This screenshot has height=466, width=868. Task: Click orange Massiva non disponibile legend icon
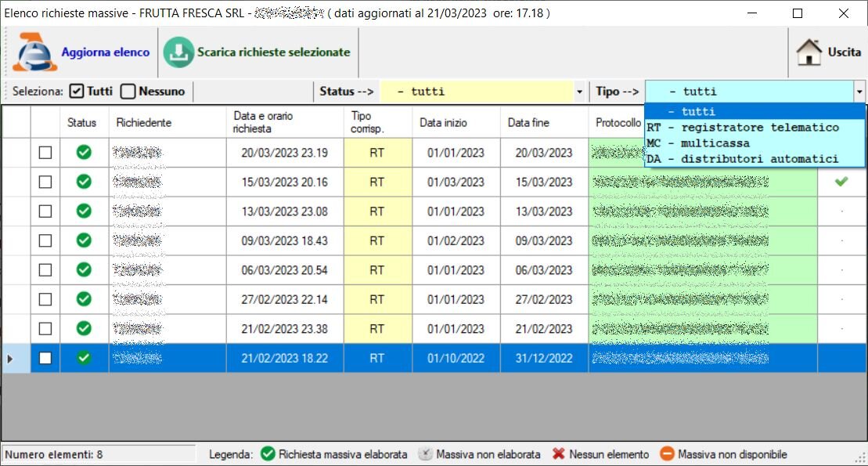[x=667, y=454]
